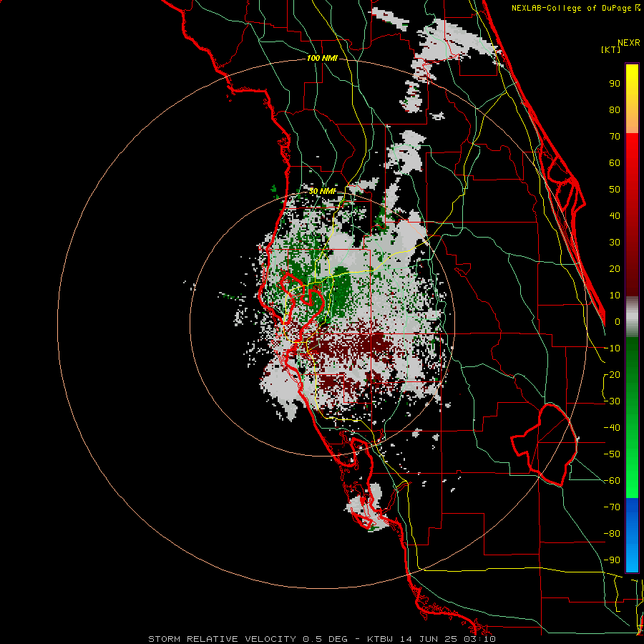The image size is (644, 644).
Task: Click the Lake Okeechobee outline on the map
Action: 545,444
